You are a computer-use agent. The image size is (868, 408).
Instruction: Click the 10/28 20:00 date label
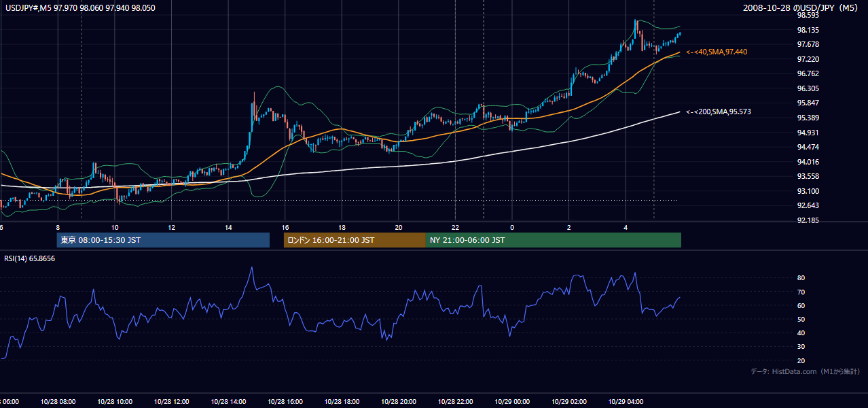pos(399,401)
